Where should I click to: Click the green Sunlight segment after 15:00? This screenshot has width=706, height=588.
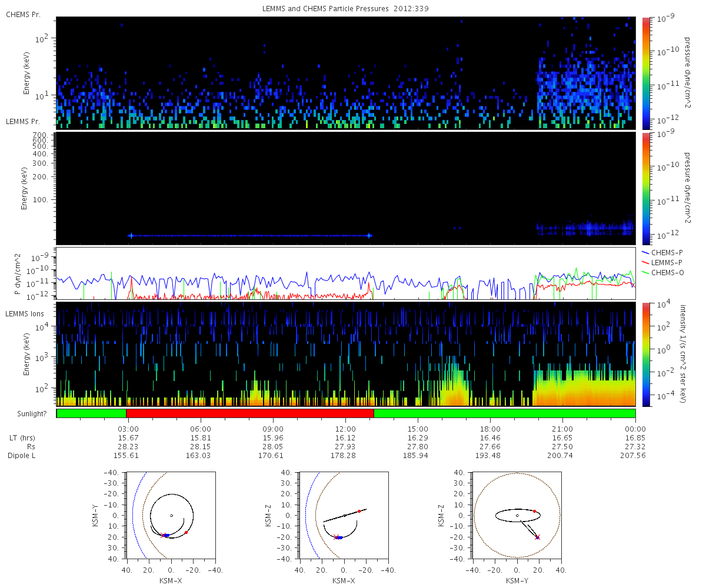(x=504, y=413)
